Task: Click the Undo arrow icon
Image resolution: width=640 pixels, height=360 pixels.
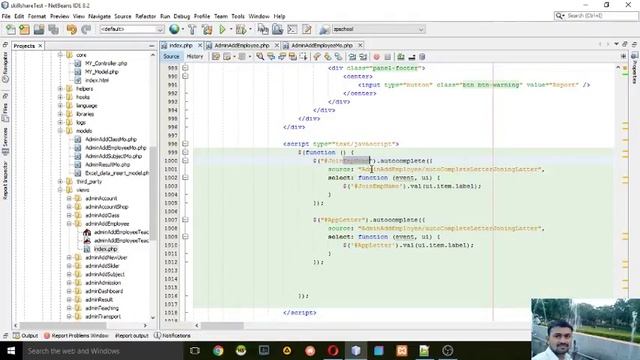Action: 71,29
